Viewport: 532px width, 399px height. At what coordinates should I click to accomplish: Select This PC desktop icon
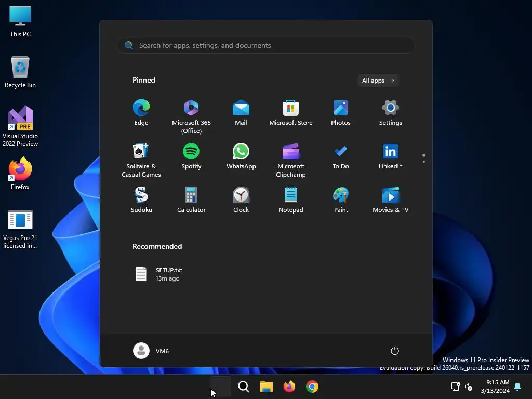pyautogui.click(x=20, y=21)
